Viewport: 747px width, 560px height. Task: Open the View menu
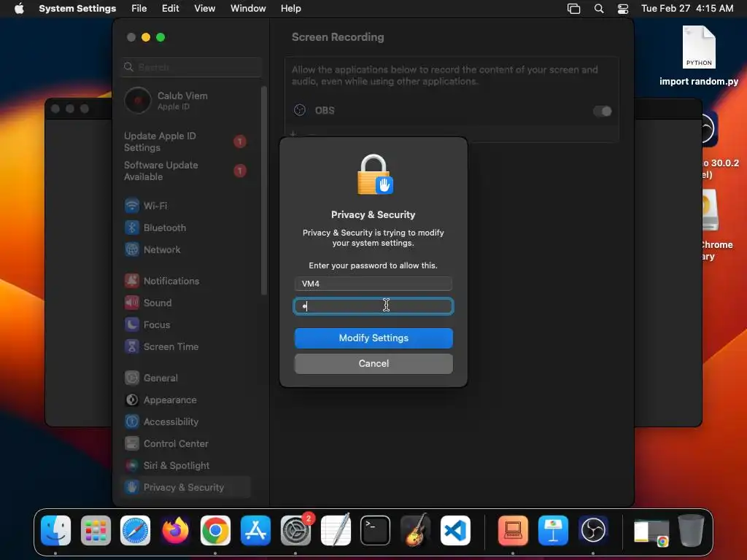coord(205,9)
